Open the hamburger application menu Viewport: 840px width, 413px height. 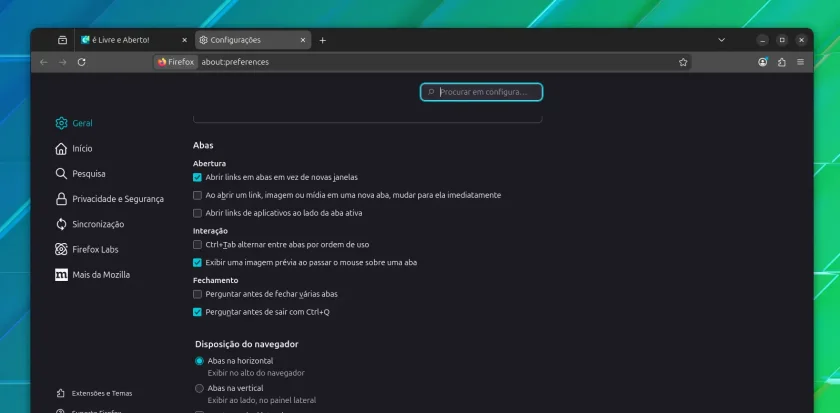(800, 62)
